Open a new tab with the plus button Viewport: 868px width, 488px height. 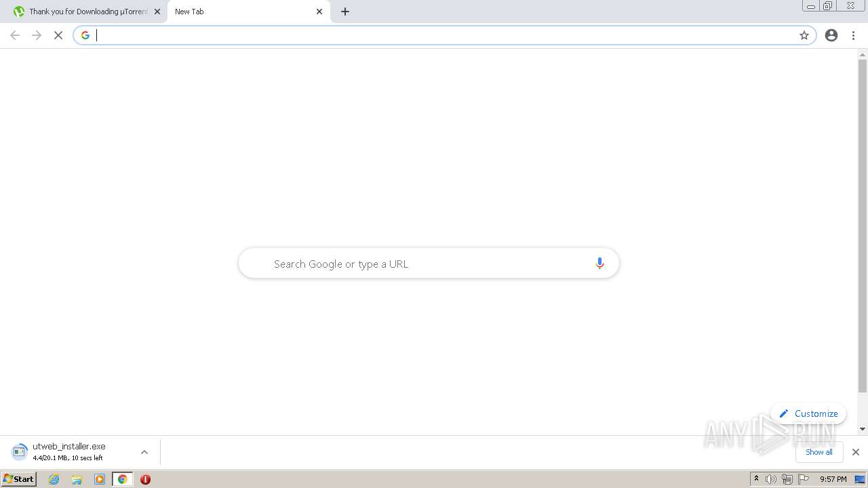345,12
